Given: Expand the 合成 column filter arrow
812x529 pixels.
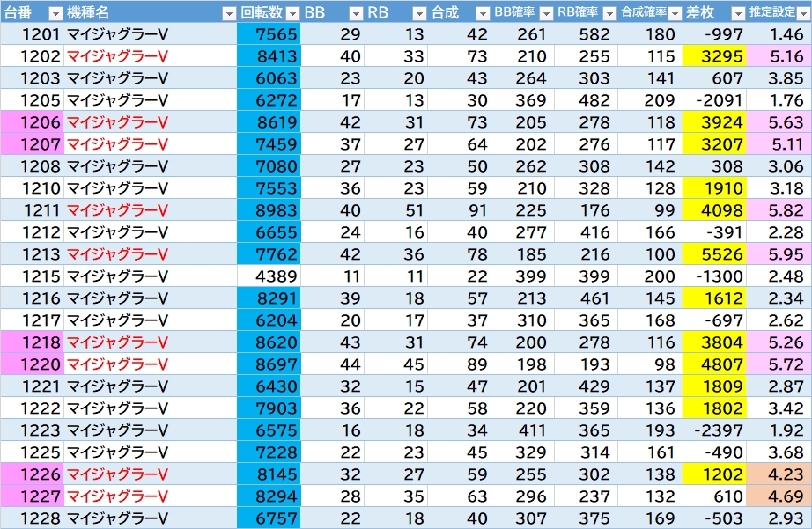Looking at the screenshot, I should click(482, 13).
